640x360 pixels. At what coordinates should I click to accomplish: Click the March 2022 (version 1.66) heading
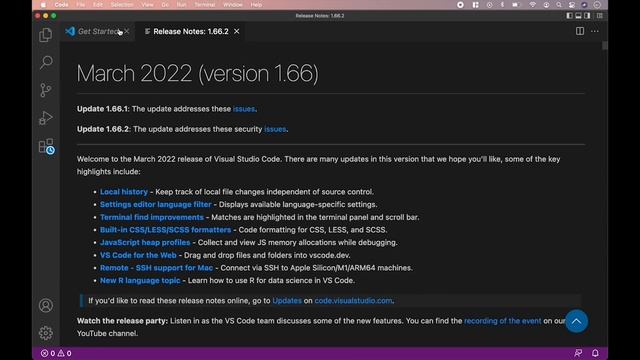197,73
